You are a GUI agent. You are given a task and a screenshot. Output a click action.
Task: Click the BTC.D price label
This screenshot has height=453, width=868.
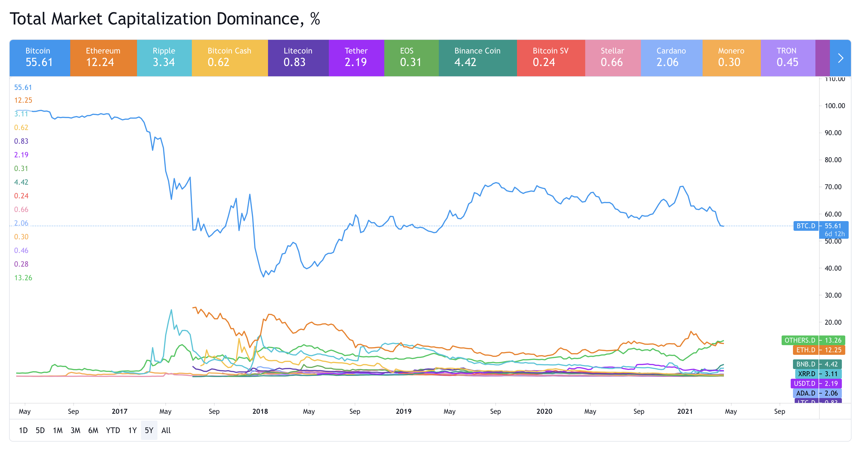coord(806,226)
